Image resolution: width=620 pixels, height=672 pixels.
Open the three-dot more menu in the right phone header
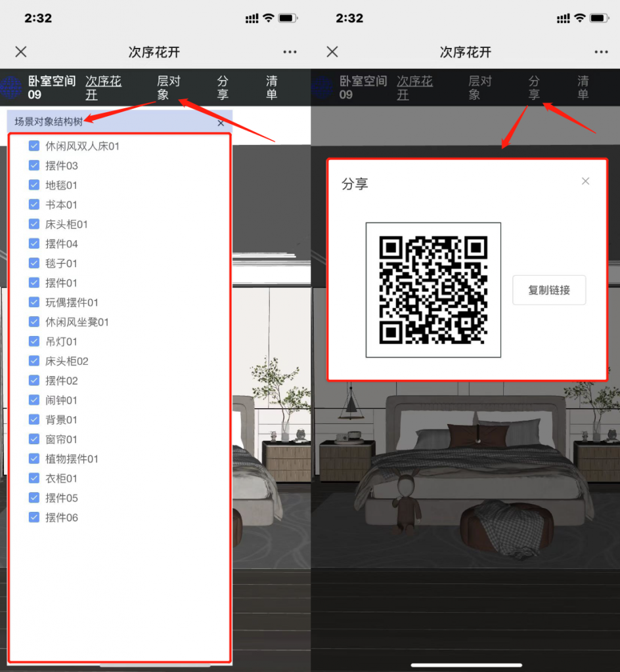[601, 52]
